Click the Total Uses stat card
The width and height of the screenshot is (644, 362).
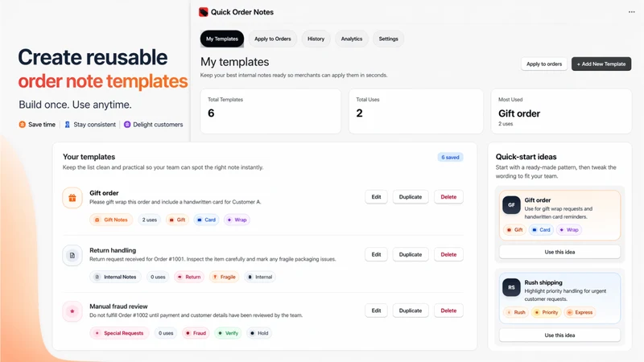(415, 111)
